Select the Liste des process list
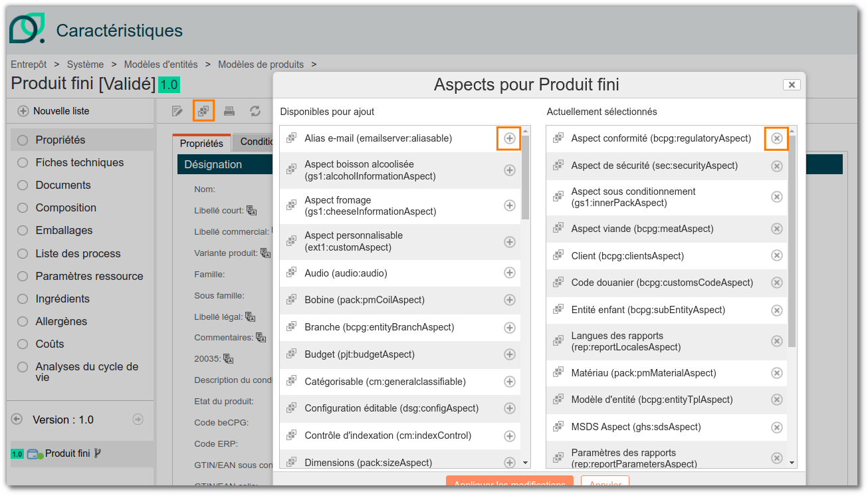 [x=80, y=253]
